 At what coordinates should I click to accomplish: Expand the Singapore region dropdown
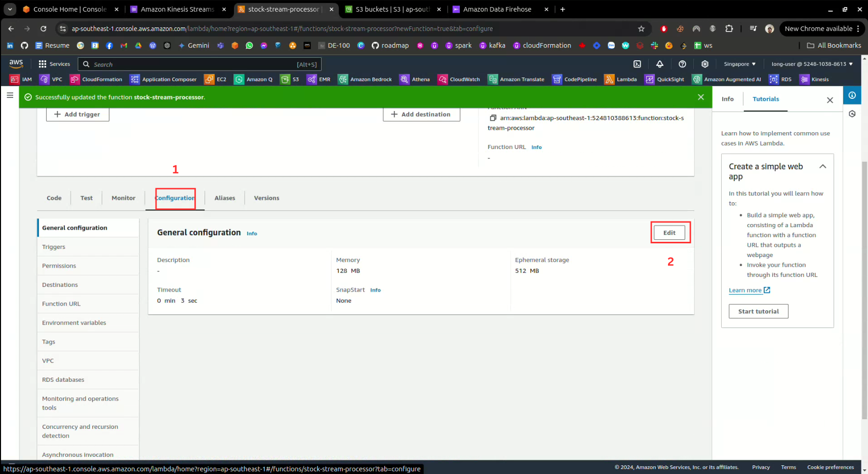739,64
